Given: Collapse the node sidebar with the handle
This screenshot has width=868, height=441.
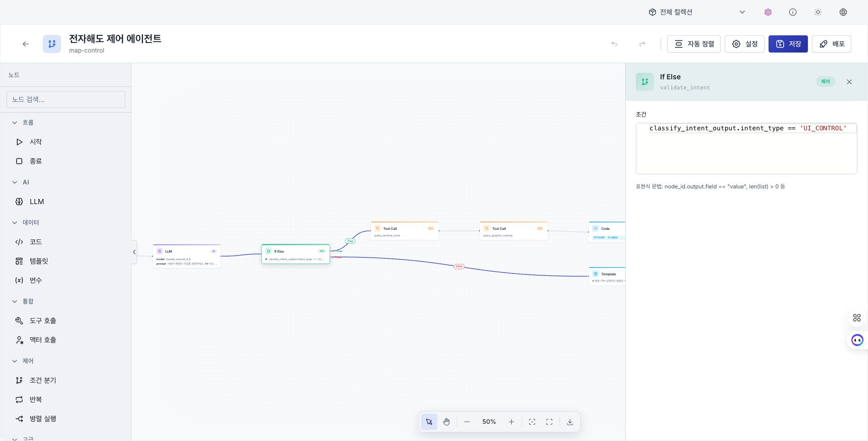Looking at the screenshot, I should 134,252.
